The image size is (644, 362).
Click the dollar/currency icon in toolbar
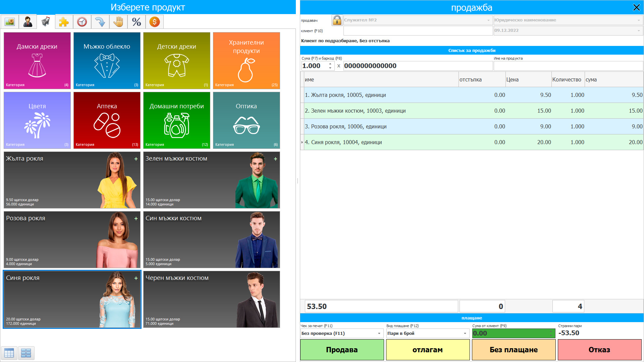[154, 22]
